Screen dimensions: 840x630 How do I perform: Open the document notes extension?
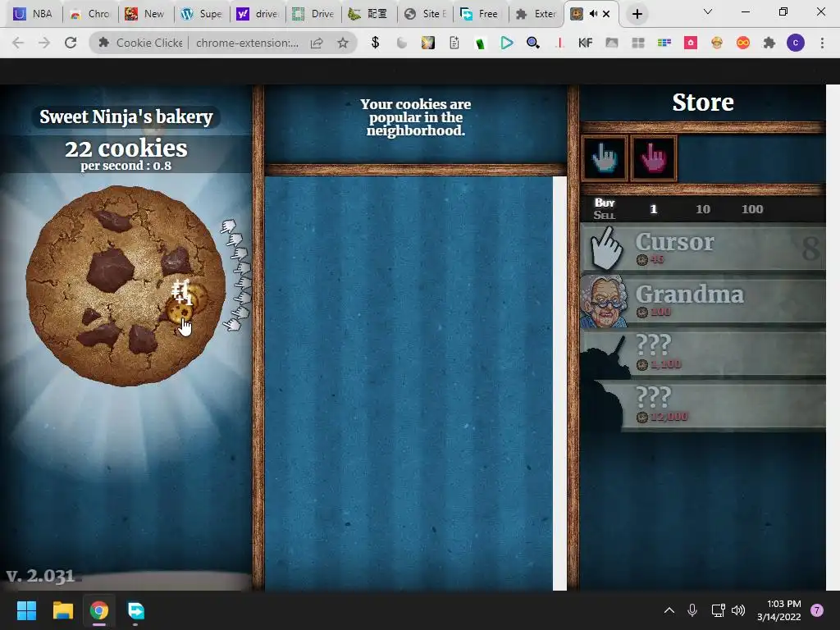click(454, 43)
